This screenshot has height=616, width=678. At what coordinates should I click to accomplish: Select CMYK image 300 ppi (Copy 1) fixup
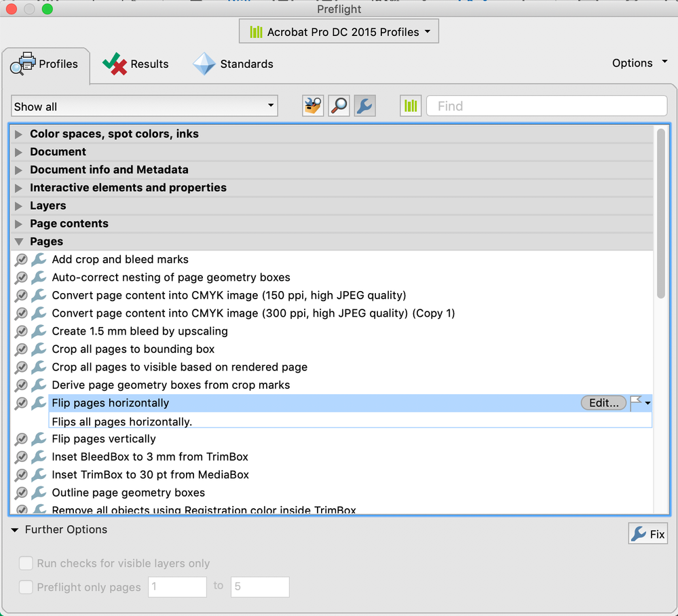tap(253, 313)
